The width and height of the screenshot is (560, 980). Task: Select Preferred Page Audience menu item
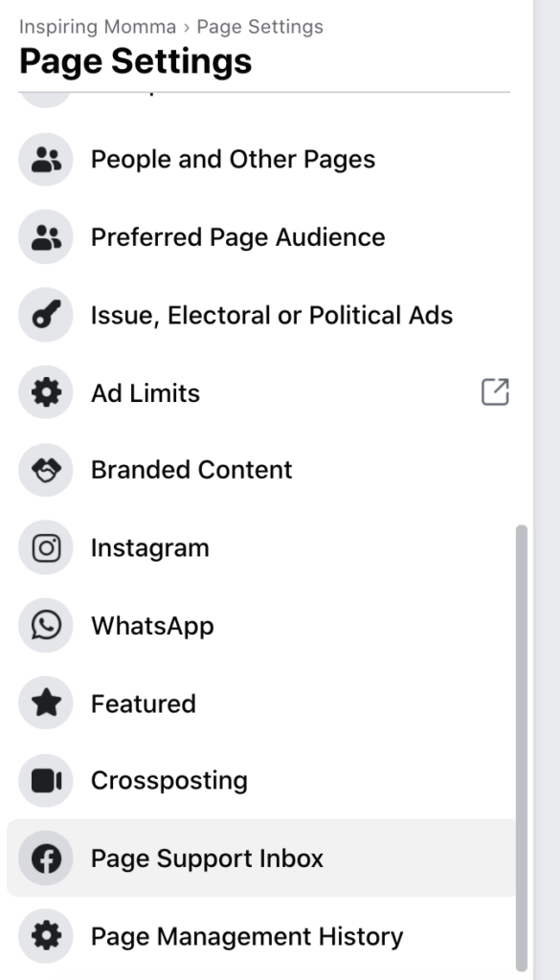click(262, 237)
